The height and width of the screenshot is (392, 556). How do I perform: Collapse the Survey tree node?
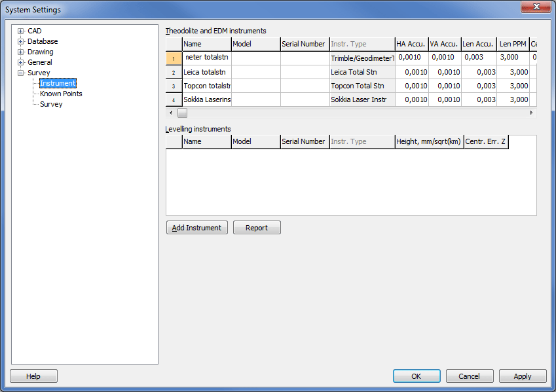(21, 73)
